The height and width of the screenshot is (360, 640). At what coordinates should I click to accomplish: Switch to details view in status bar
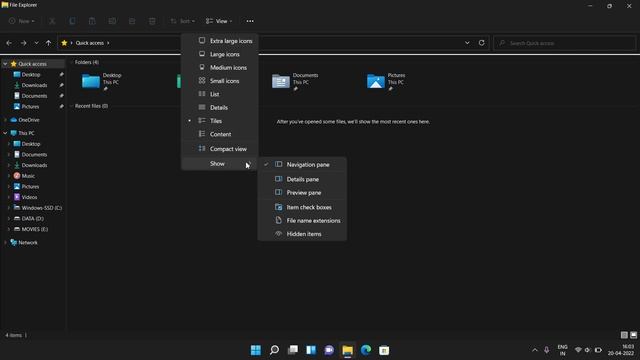624,335
